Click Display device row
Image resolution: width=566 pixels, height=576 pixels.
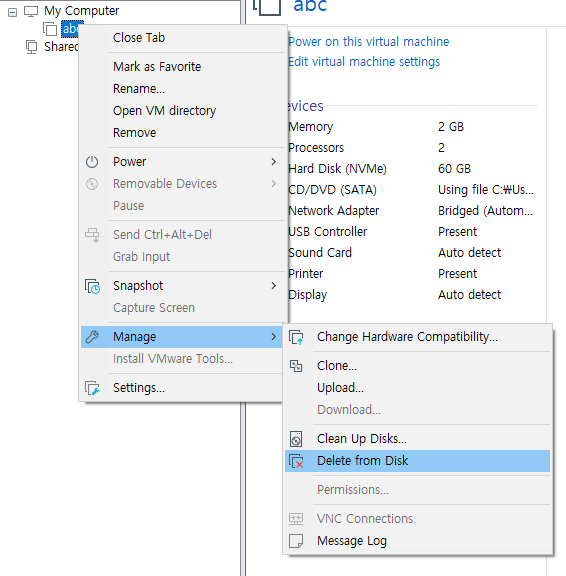[413, 294]
